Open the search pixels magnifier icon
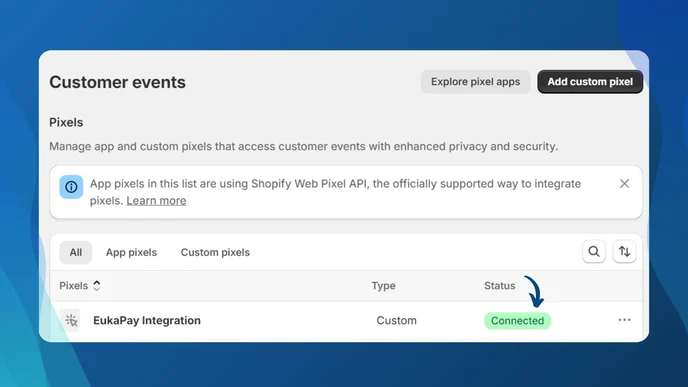 point(594,251)
